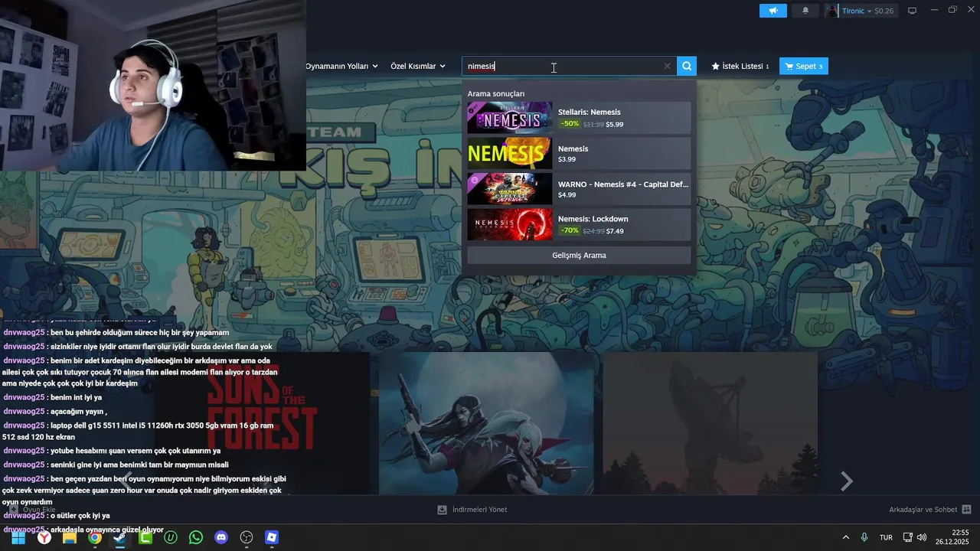Open İndirmeleri Yönet downloads manager
The width and height of the screenshot is (980, 551).
click(472, 510)
